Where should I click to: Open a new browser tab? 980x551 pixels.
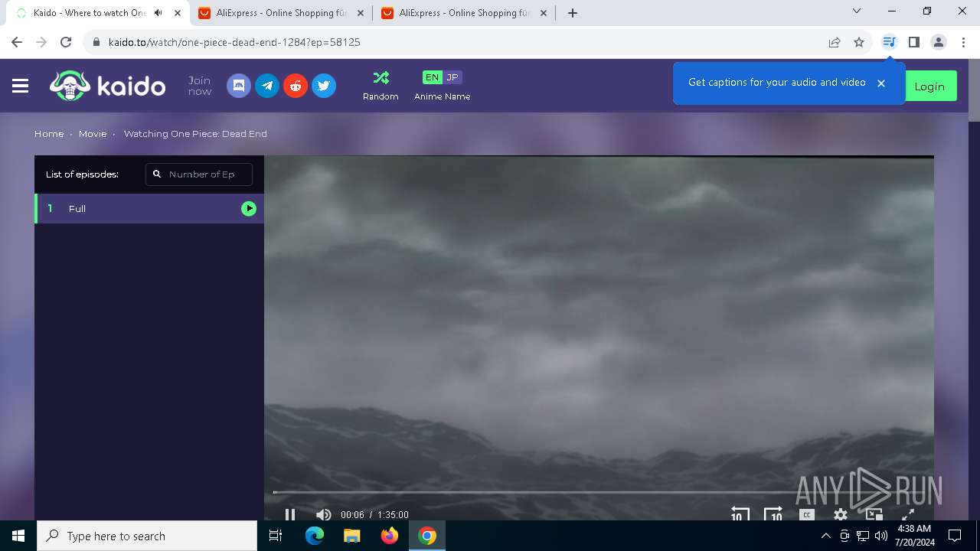(573, 13)
